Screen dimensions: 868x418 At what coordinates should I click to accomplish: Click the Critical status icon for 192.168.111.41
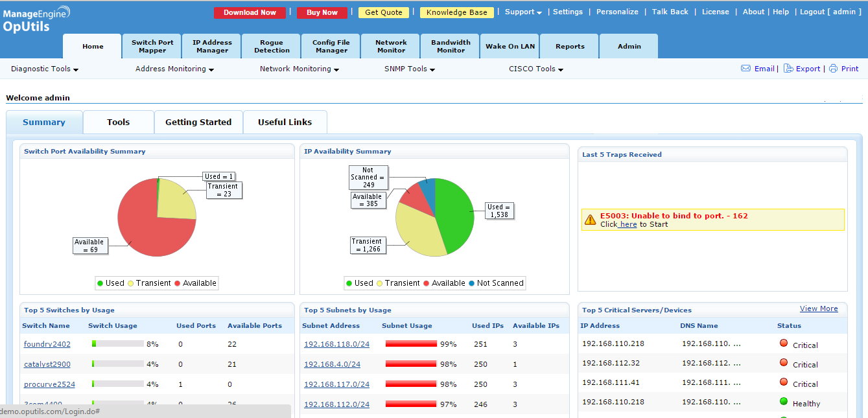(783, 382)
